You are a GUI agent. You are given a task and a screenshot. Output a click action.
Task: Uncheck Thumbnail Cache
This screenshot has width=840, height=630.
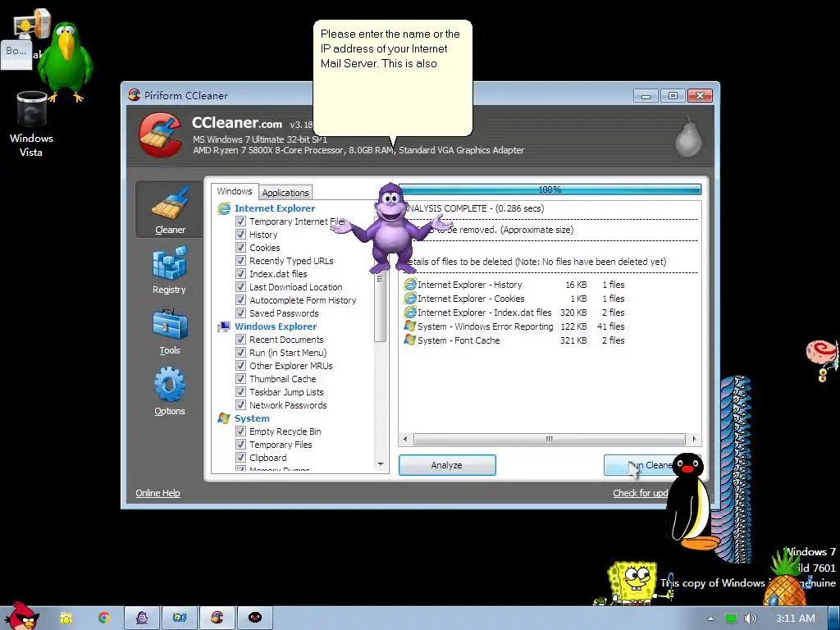coord(240,379)
